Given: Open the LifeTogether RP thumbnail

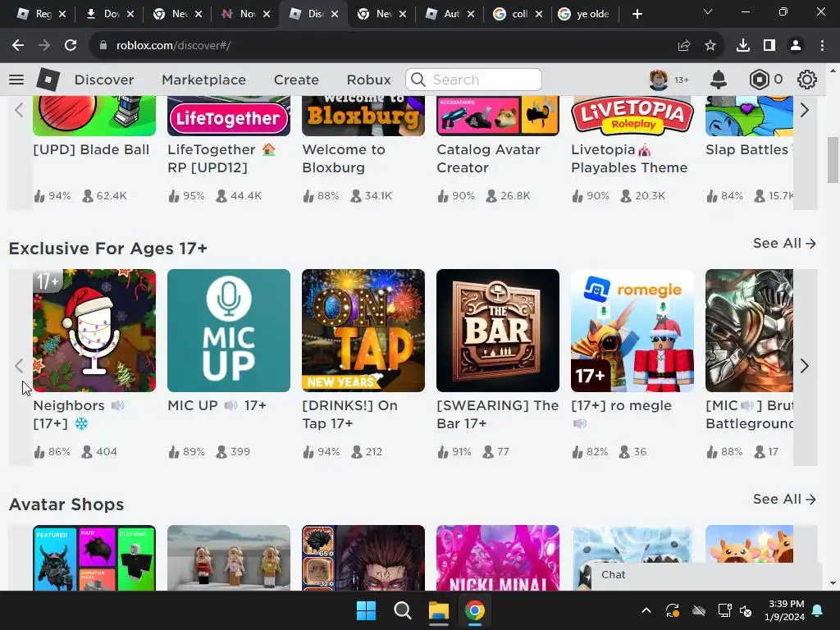Looking at the screenshot, I should click(x=229, y=116).
